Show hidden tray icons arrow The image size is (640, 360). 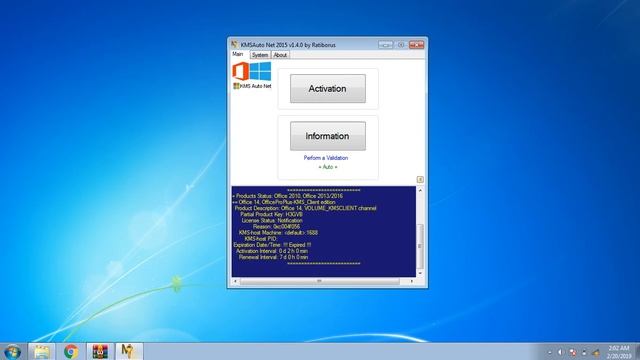click(549, 352)
